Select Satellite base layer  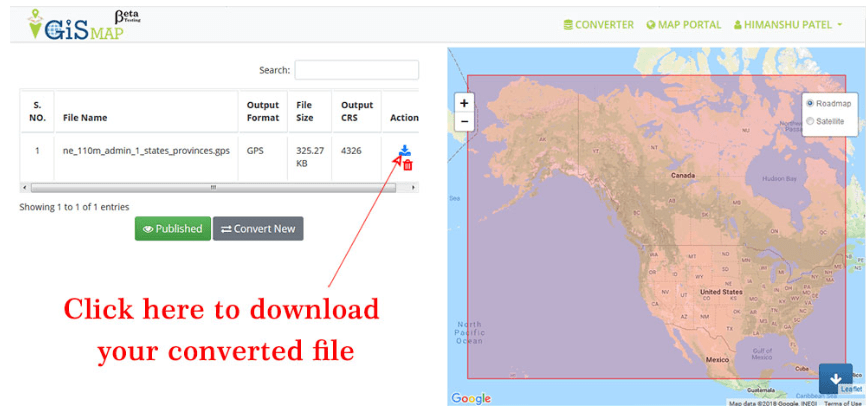(810, 121)
